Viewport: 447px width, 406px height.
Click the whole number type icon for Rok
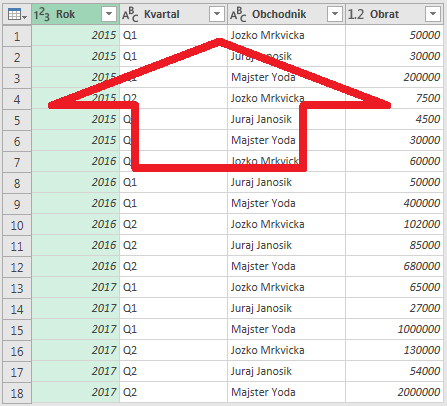click(x=42, y=14)
